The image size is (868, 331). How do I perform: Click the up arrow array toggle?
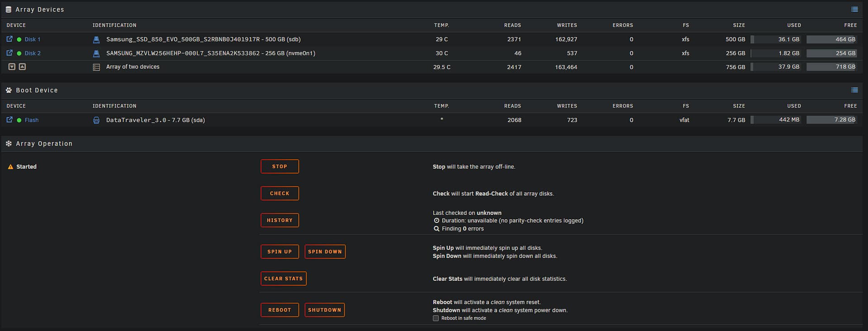(22, 67)
